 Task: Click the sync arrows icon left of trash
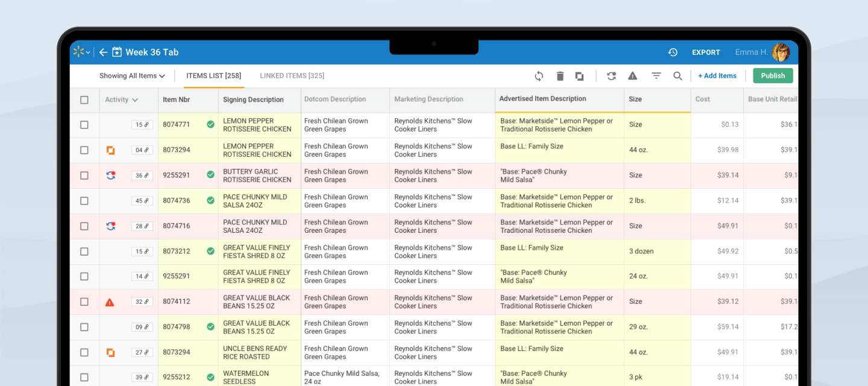point(539,76)
